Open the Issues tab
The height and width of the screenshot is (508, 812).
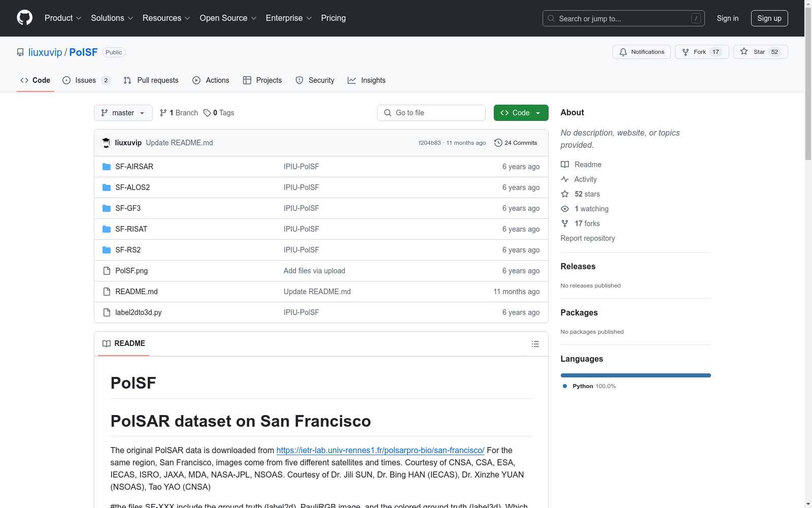[x=86, y=80]
